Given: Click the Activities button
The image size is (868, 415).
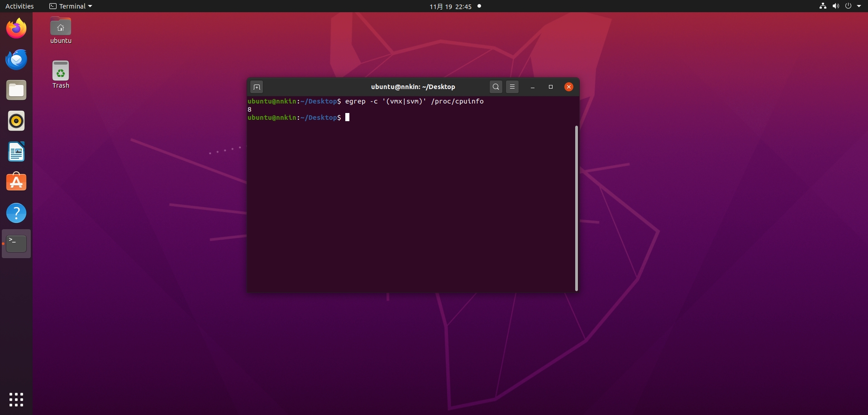Looking at the screenshot, I should tap(19, 6).
